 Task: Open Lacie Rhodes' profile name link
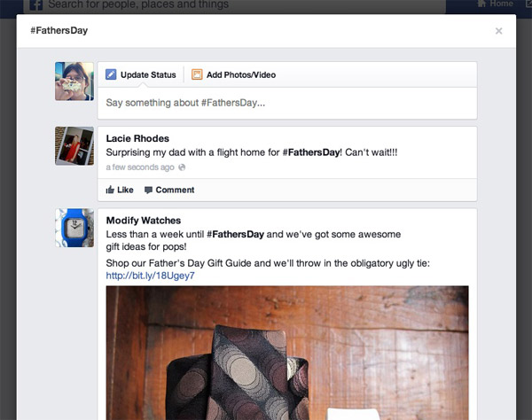pyautogui.click(x=137, y=138)
